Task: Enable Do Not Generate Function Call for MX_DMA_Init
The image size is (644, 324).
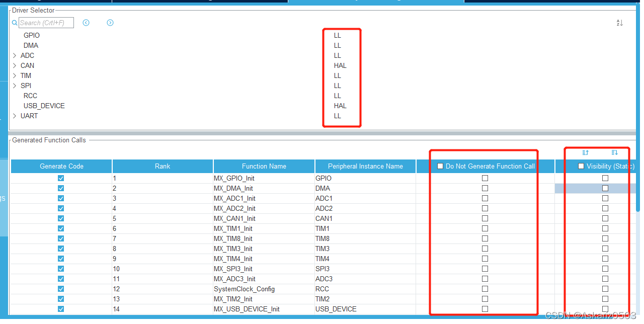Action: [485, 188]
